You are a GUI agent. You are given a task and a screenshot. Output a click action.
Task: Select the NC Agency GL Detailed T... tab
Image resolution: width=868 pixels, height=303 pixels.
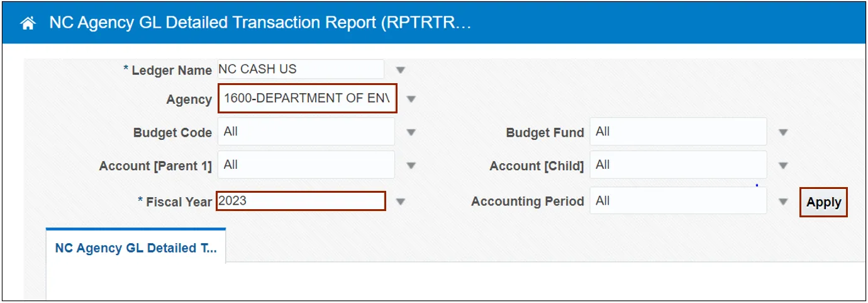(x=135, y=248)
